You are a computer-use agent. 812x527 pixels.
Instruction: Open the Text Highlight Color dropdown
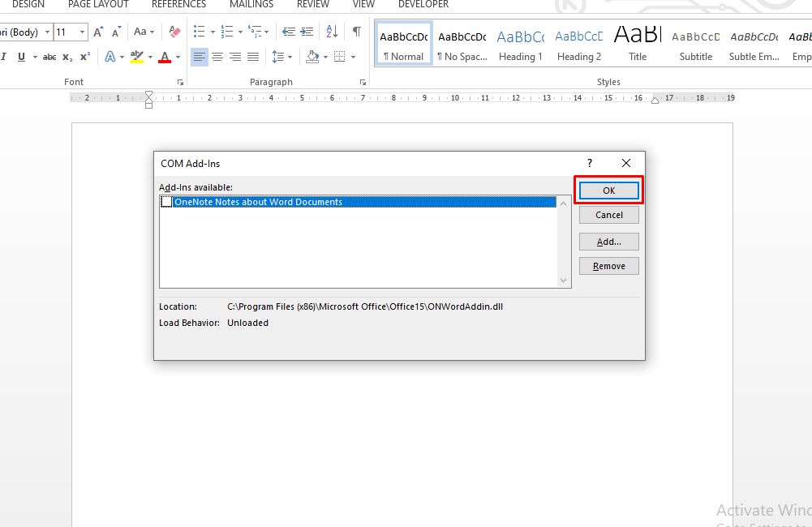pyautogui.click(x=149, y=57)
